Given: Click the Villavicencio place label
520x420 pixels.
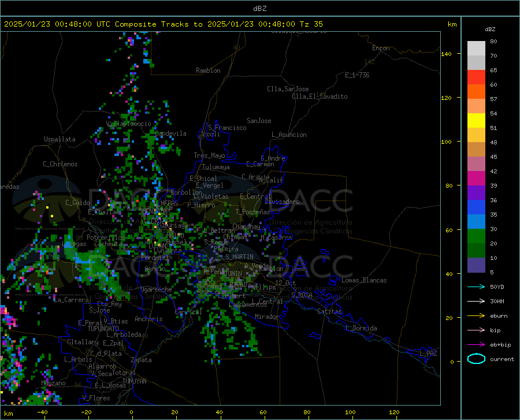Looking at the screenshot, I should pyautogui.click(x=129, y=124).
